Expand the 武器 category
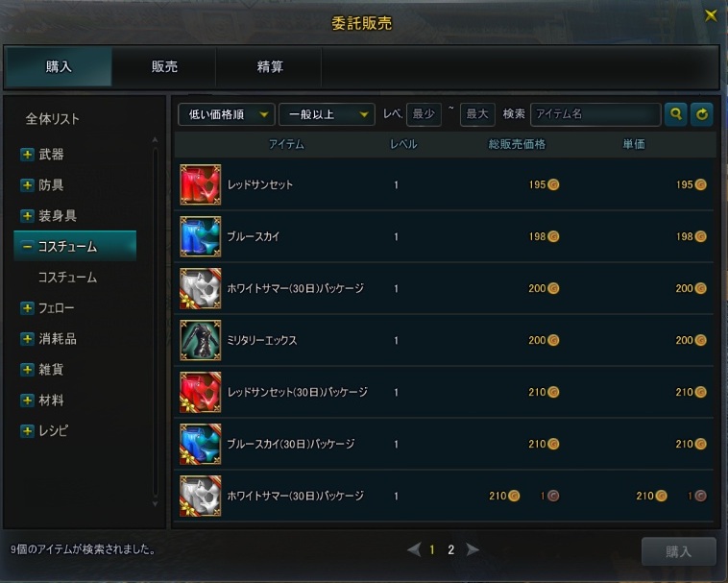Viewport: 728px width, 583px height. click(28, 154)
